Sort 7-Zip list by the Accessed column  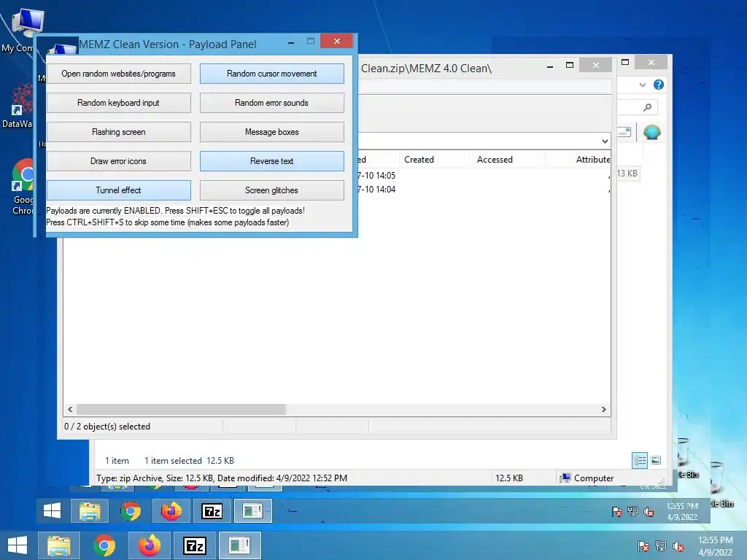point(495,160)
